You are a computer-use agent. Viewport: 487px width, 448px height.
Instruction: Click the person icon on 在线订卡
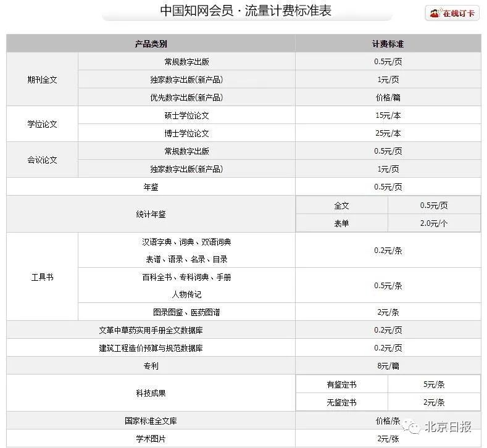[435, 13]
